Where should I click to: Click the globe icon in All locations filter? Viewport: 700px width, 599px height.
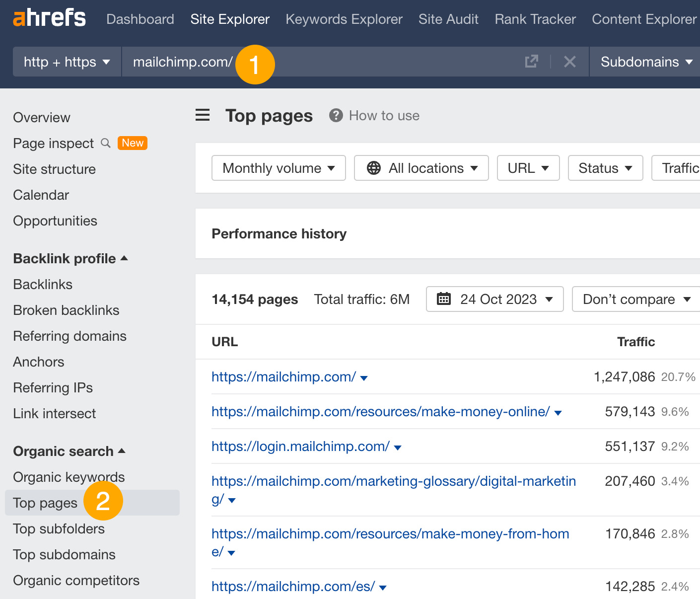click(373, 168)
